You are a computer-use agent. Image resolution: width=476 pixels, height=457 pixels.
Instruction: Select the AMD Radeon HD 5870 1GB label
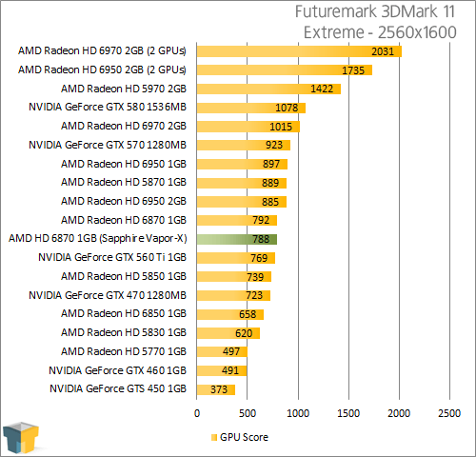pos(124,182)
